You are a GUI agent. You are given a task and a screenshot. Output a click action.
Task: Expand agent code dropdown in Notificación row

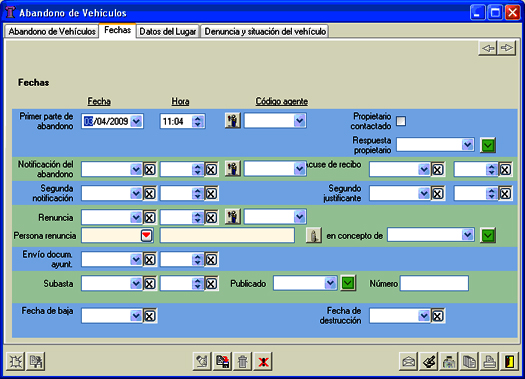(x=300, y=168)
